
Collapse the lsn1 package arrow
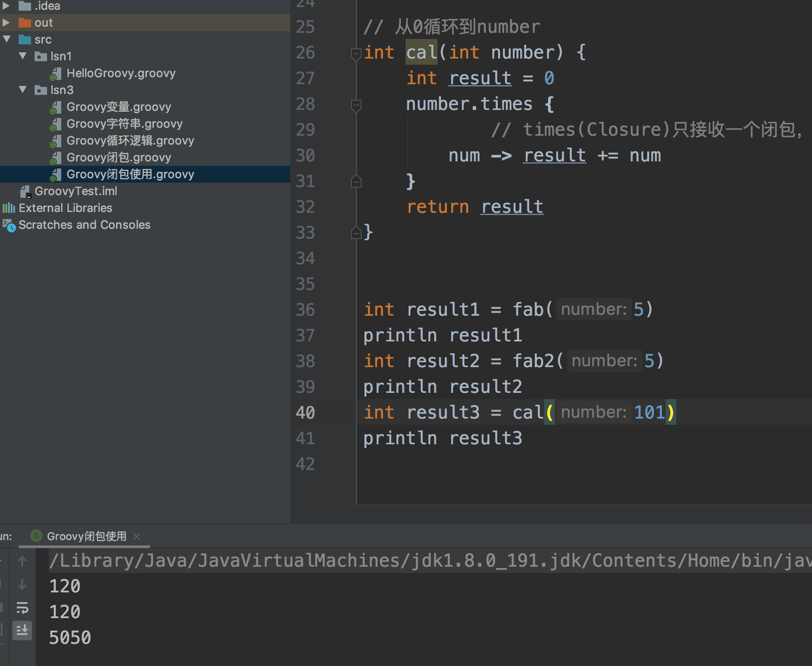[x=23, y=56]
